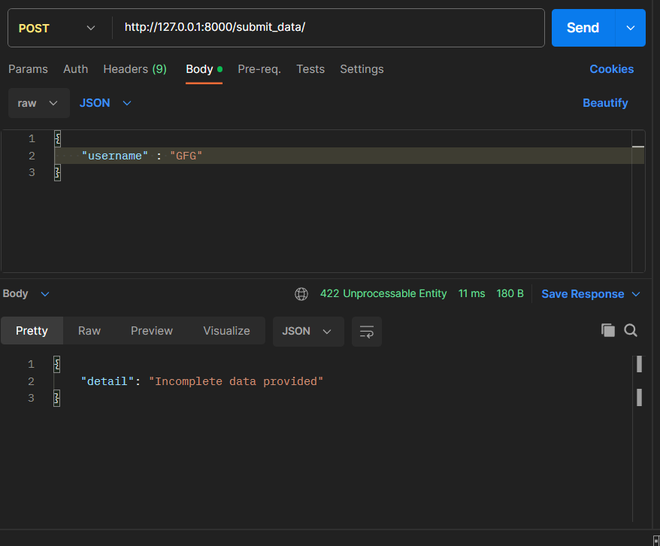
Task: Open the request JSON format dropdown
Action: pyautogui.click(x=106, y=103)
